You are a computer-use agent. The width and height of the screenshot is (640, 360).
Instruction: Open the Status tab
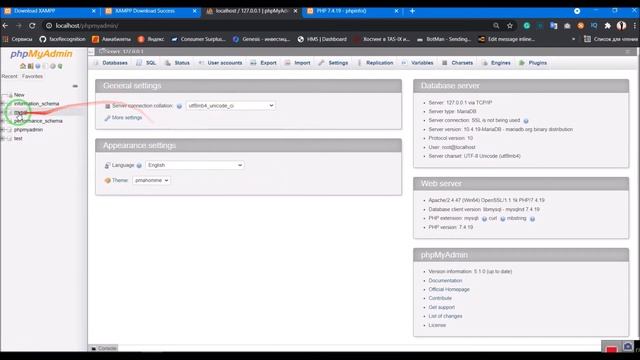177,63
